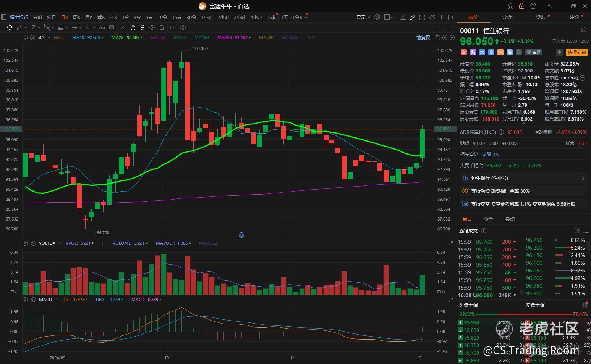Toggle 前复权 price adjustment
This screenshot has height=364, width=591.
click(x=423, y=37)
